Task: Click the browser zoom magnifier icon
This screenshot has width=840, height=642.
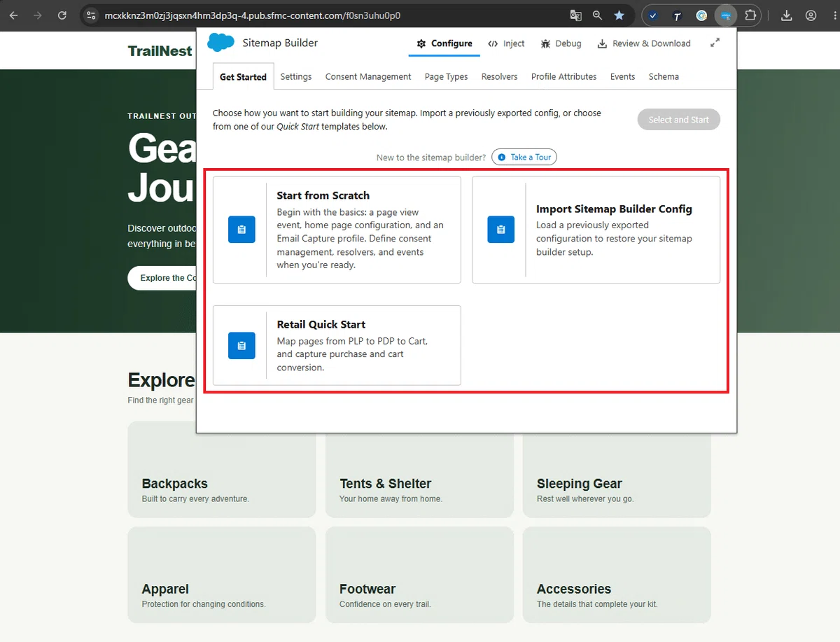Action: pyautogui.click(x=597, y=15)
